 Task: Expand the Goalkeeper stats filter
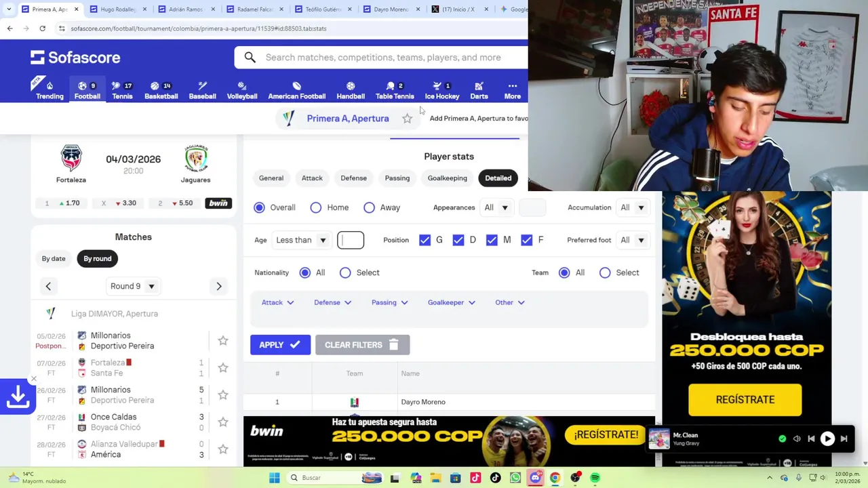(452, 302)
